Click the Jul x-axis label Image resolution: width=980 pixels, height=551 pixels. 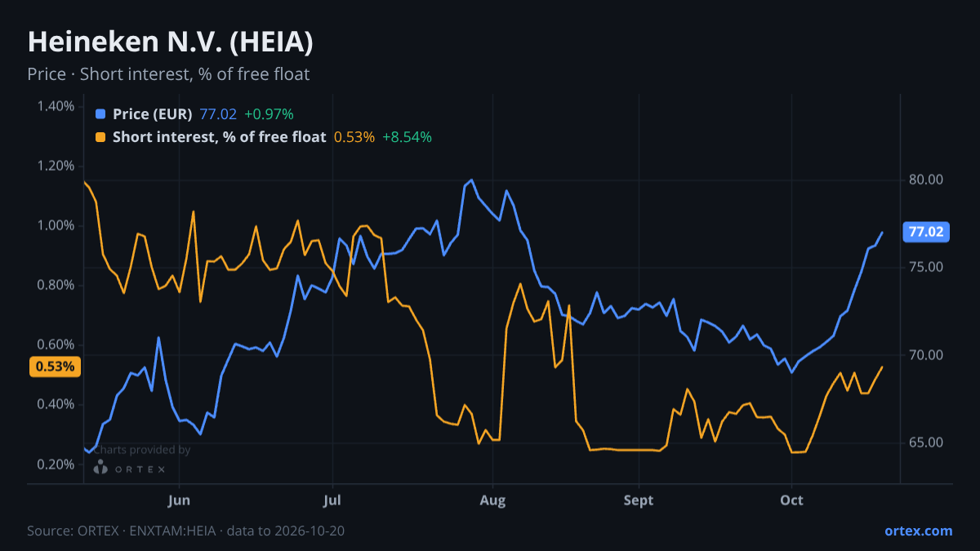(332, 500)
